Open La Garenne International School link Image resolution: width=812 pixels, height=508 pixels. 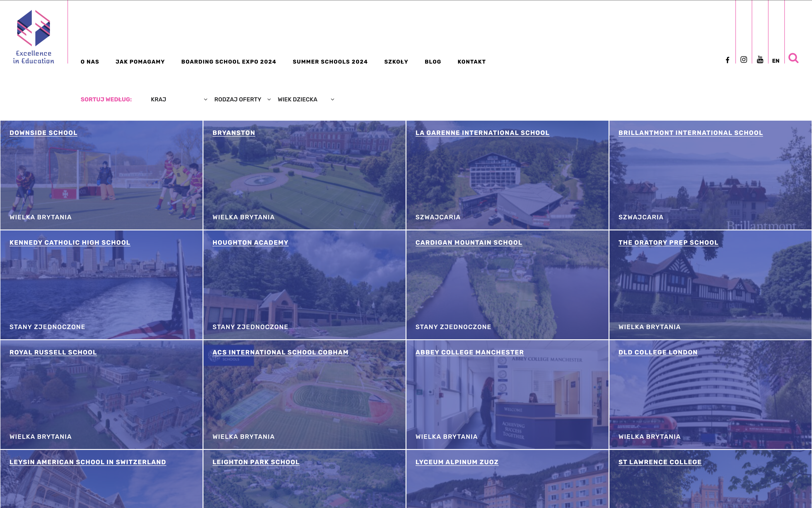[482, 133]
